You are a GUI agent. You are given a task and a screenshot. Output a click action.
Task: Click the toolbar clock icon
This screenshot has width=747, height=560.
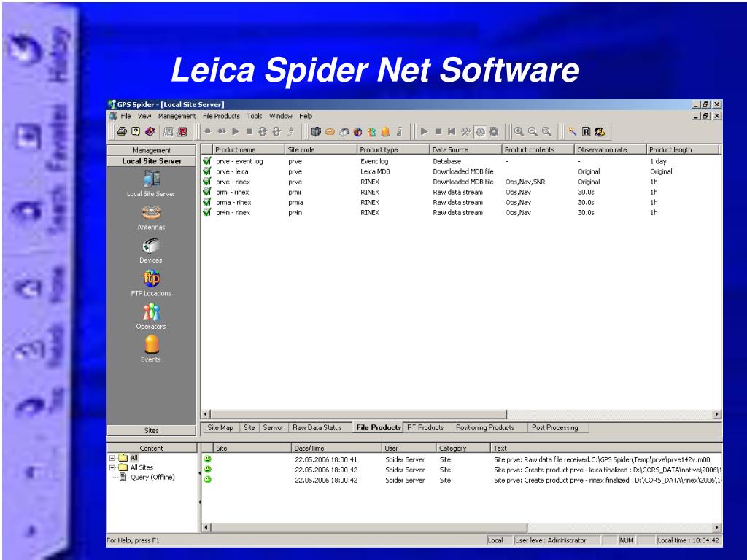coord(480,132)
